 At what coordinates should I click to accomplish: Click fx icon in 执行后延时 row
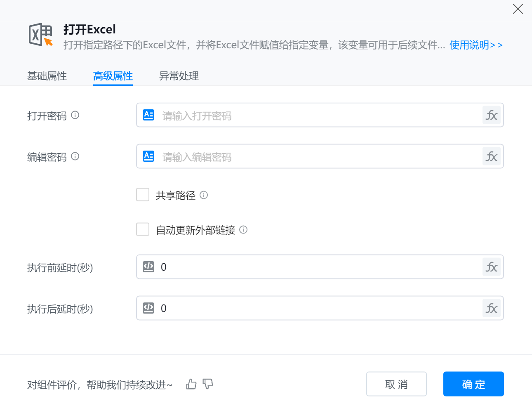tap(491, 308)
